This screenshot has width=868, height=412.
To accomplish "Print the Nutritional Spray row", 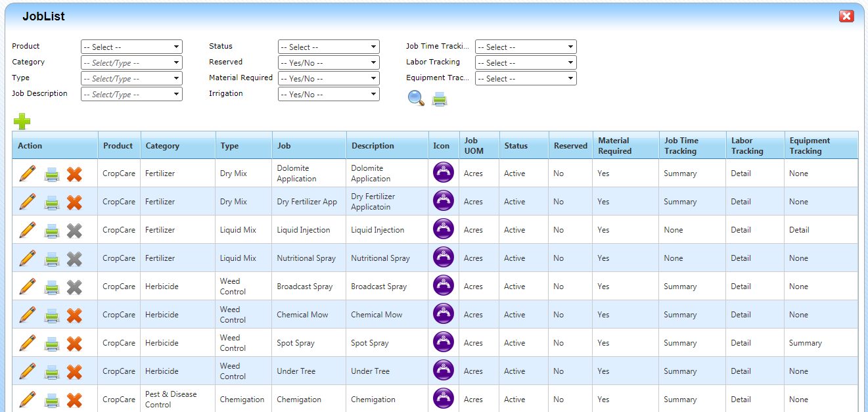I will pos(51,259).
